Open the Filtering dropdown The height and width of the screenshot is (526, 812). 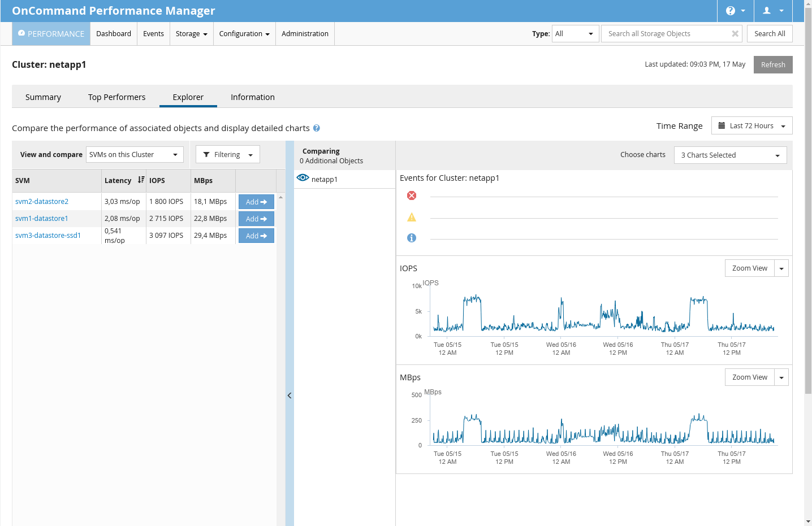coord(227,155)
